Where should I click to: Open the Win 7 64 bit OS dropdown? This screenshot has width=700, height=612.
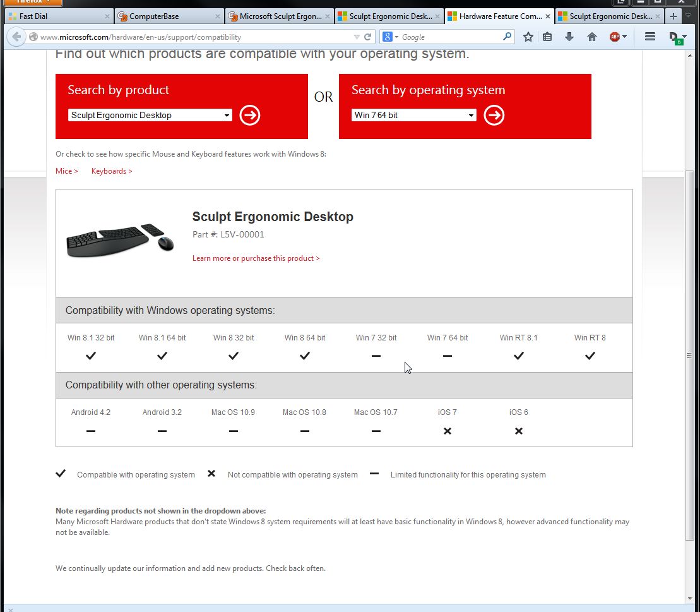(x=414, y=115)
